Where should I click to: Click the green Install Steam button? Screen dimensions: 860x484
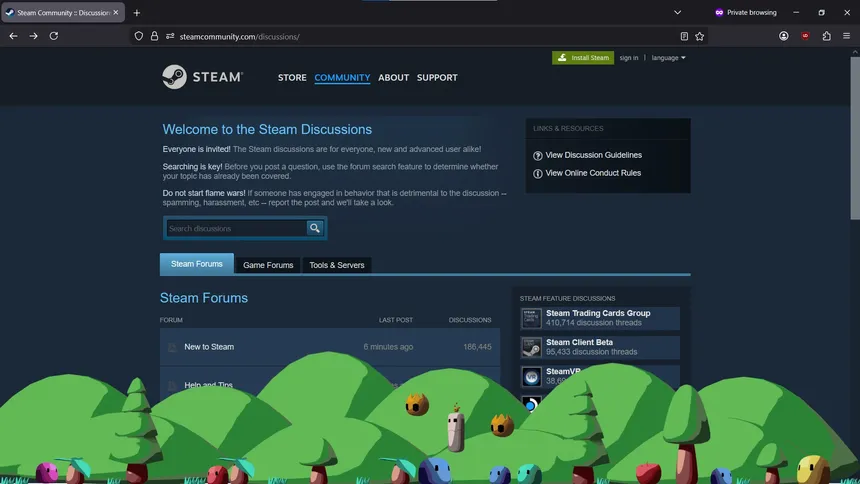point(583,58)
